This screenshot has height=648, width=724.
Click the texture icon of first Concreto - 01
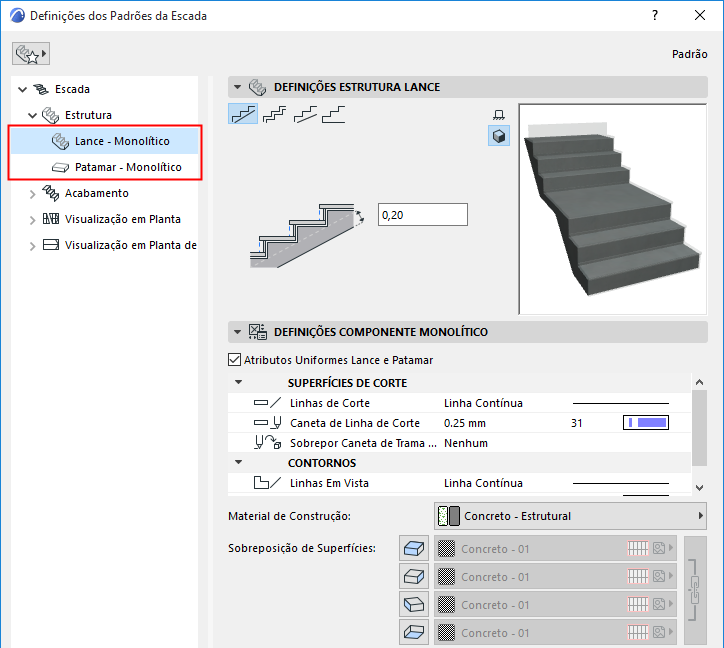[x=659, y=548]
